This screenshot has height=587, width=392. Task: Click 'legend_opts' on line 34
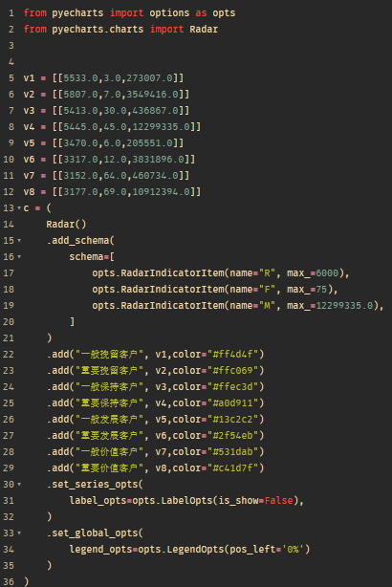(100, 549)
